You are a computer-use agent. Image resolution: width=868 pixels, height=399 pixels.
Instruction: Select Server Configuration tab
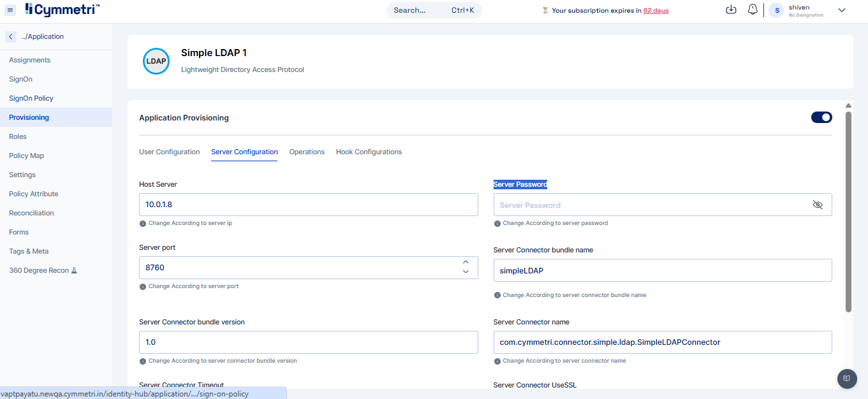[244, 152]
